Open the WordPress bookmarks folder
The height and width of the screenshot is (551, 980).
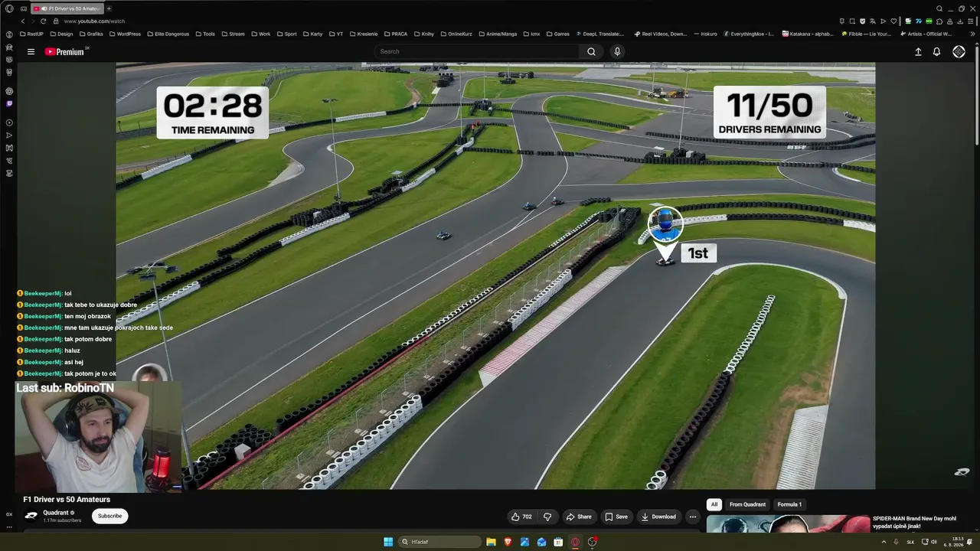click(x=124, y=34)
